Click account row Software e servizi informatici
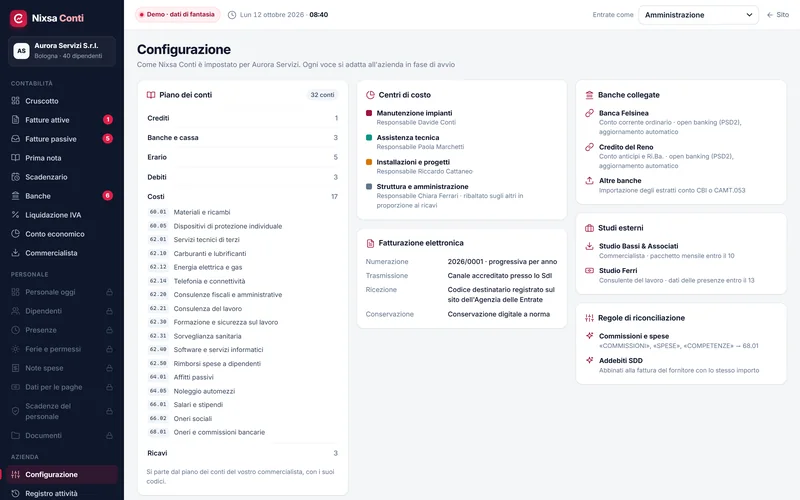 pyautogui.click(x=242, y=349)
